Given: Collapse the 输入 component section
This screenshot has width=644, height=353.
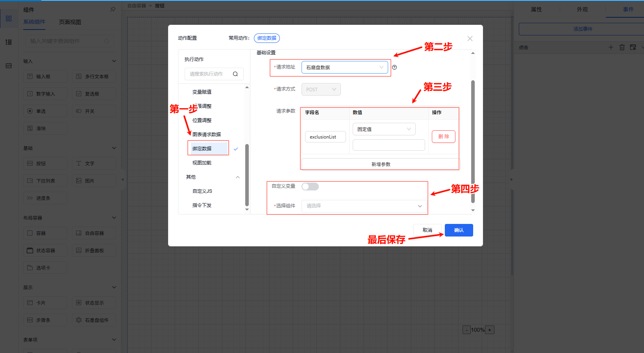Looking at the screenshot, I should tap(114, 61).
